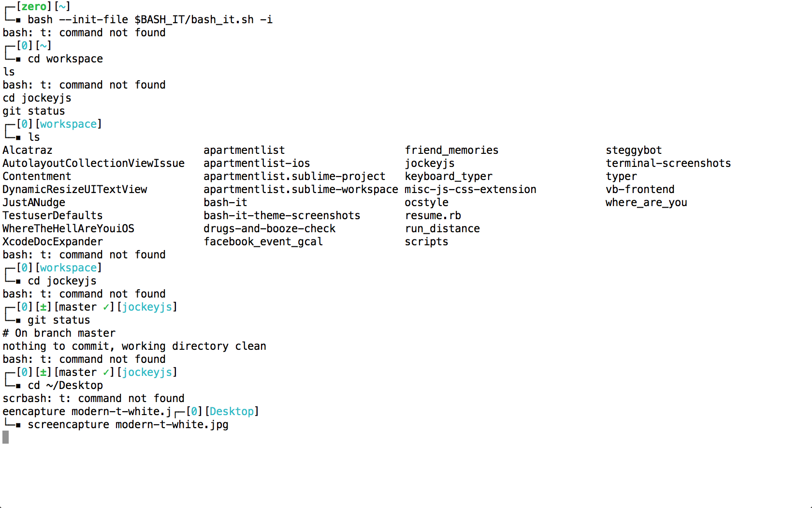
Task: Click the cyan Desktop prompt label
Action: click(x=232, y=411)
